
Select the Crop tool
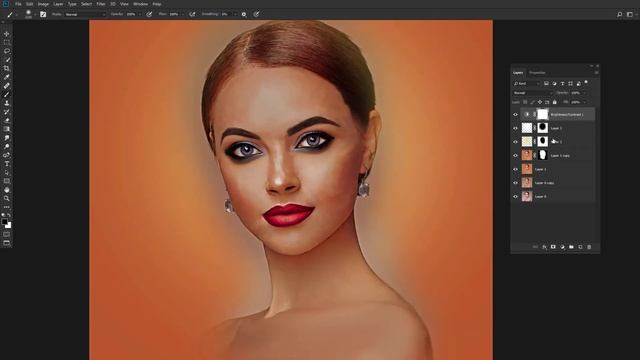(x=7, y=68)
